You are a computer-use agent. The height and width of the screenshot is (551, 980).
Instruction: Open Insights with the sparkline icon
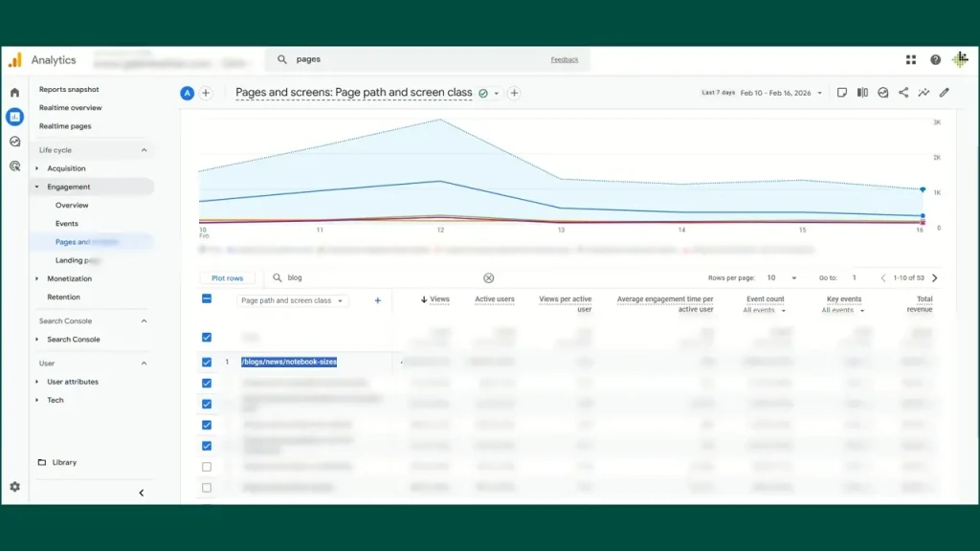[925, 92]
